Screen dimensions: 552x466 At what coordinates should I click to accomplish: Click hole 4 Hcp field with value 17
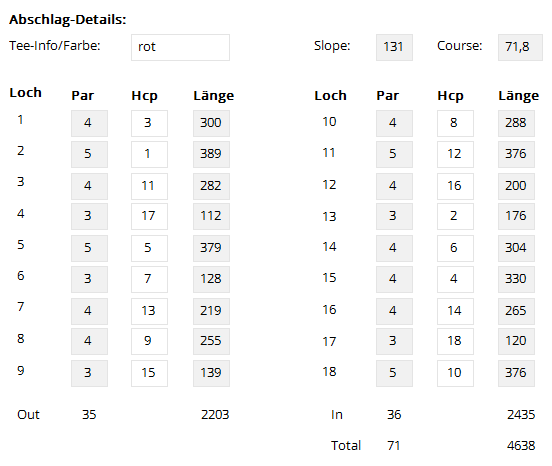tap(149, 216)
